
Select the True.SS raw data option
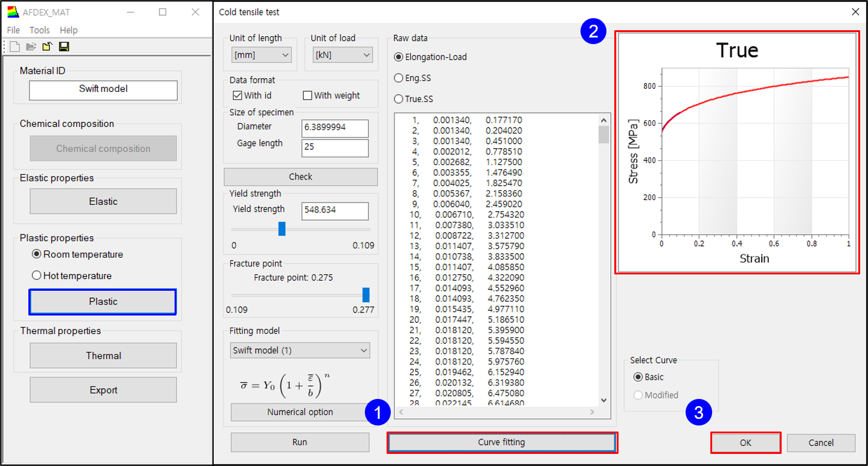click(414, 99)
